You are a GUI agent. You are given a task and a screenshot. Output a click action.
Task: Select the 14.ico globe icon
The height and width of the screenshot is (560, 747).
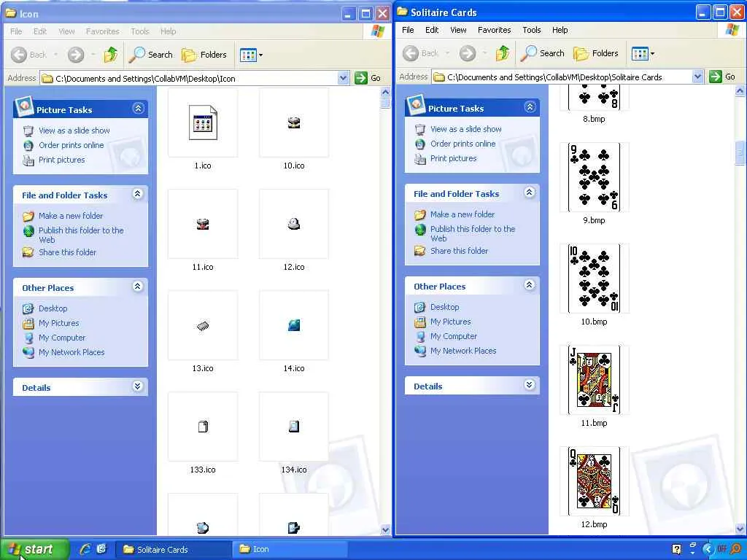pos(294,325)
